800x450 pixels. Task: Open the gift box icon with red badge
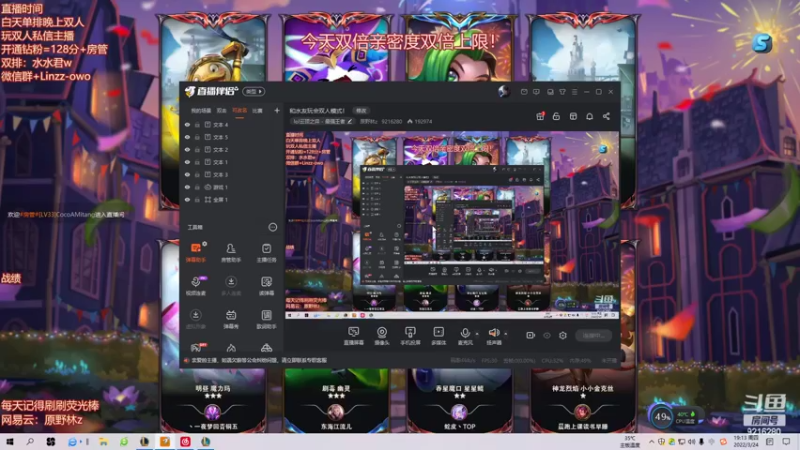click(x=540, y=116)
